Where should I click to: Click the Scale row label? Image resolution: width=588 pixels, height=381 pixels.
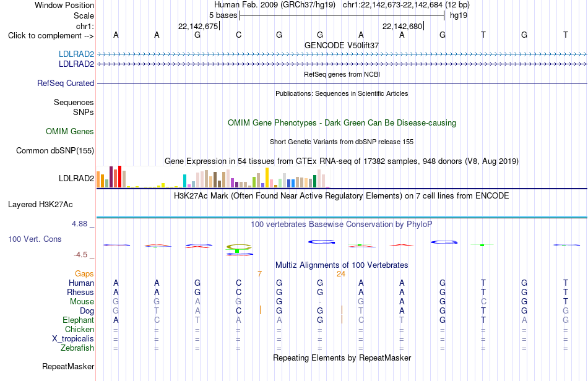point(84,15)
